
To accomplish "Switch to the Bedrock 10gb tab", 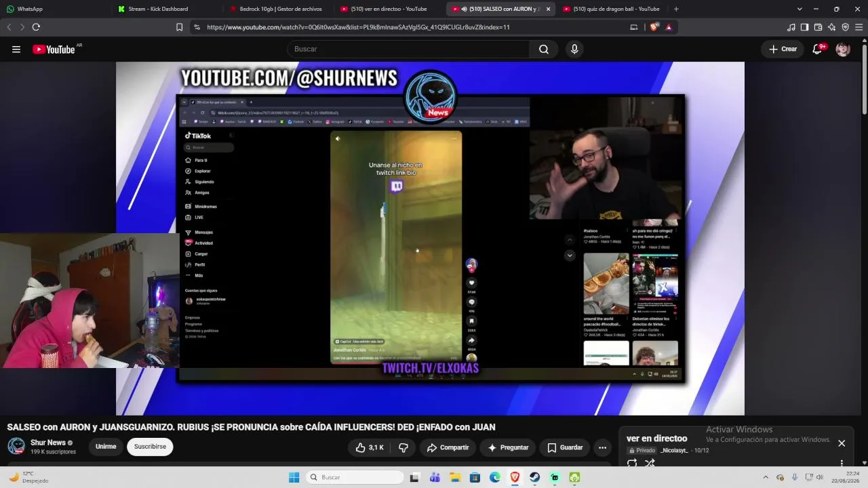I will tap(279, 9).
